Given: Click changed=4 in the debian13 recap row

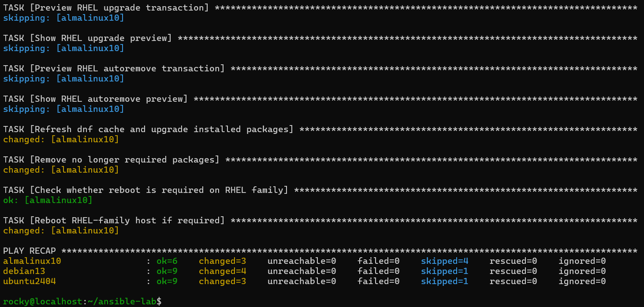Looking at the screenshot, I should pyautogui.click(x=222, y=271).
